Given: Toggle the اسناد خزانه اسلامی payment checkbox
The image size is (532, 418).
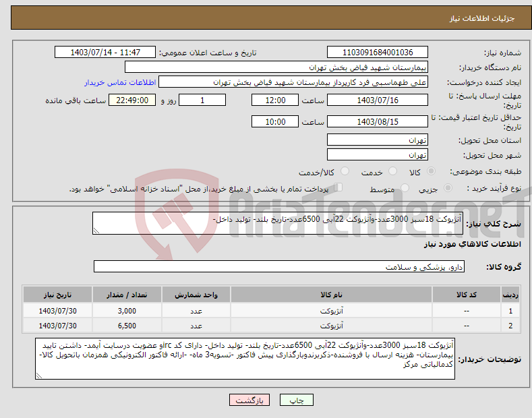Looking at the screenshot, I should pos(338,187).
